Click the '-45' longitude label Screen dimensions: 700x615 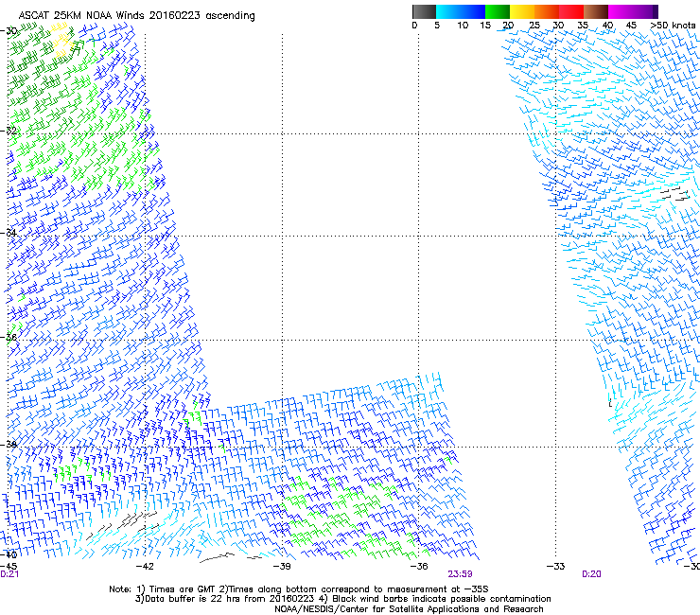(9, 567)
